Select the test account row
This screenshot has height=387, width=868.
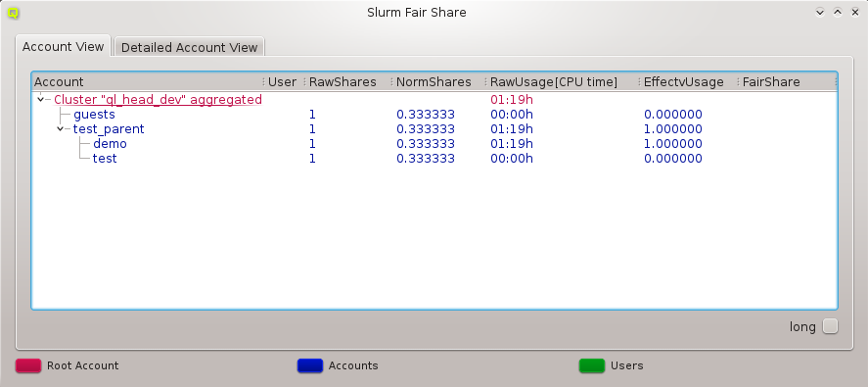pos(434,159)
